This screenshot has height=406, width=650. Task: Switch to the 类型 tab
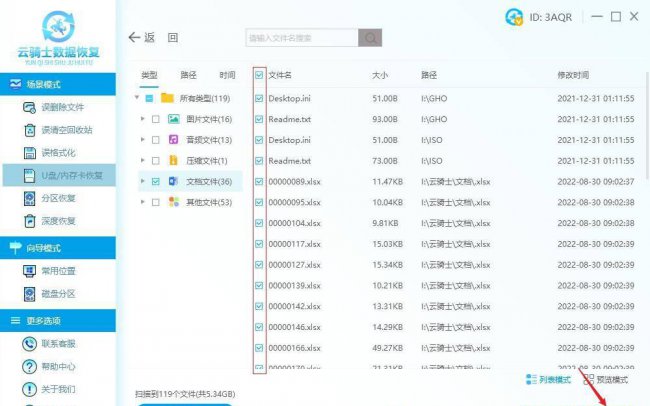point(149,75)
